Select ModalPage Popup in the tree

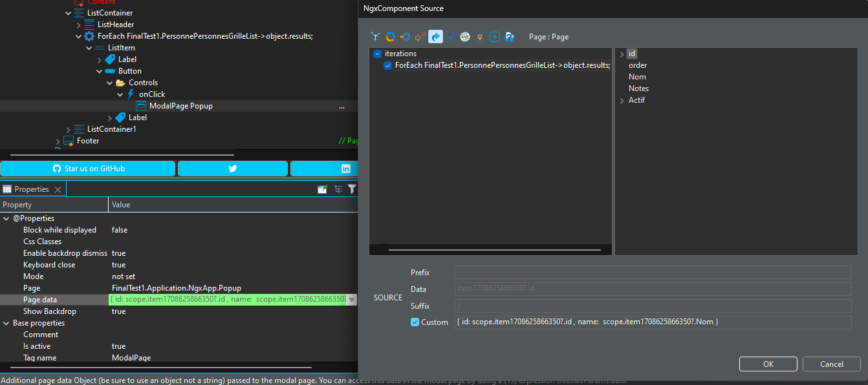pyautogui.click(x=180, y=106)
